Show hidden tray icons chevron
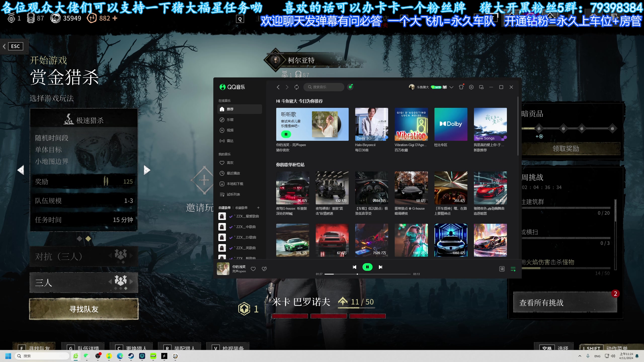This screenshot has height=362, width=644. [580, 356]
